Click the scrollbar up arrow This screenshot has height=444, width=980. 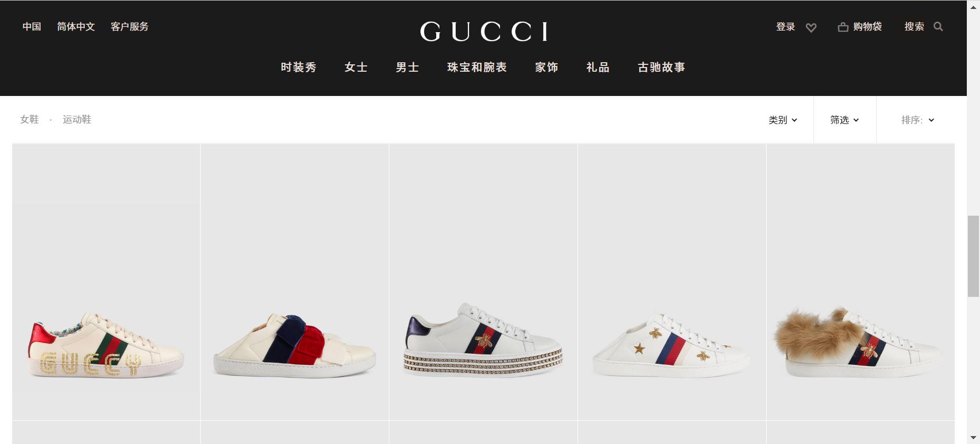pos(973,7)
